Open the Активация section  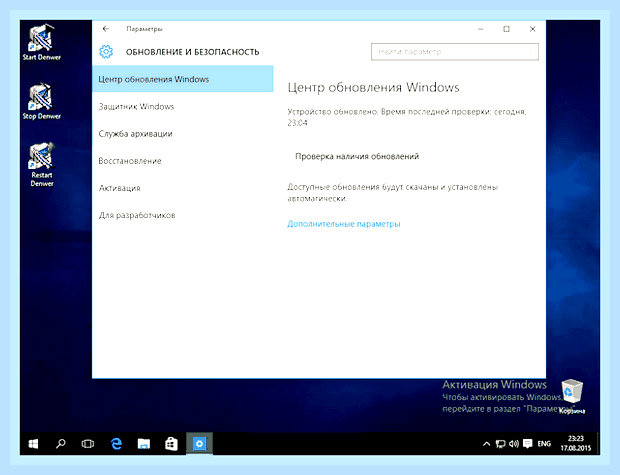tap(183, 188)
